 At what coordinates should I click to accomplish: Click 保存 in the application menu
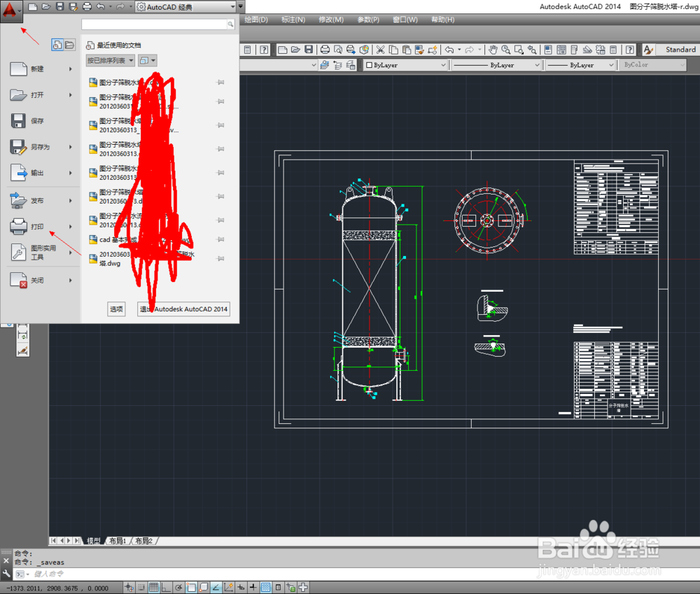click(41, 121)
